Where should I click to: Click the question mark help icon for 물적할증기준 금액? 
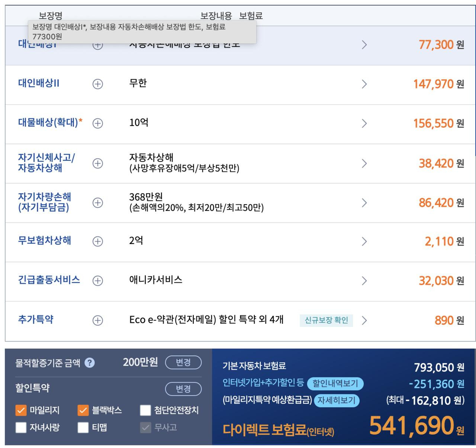point(90,363)
